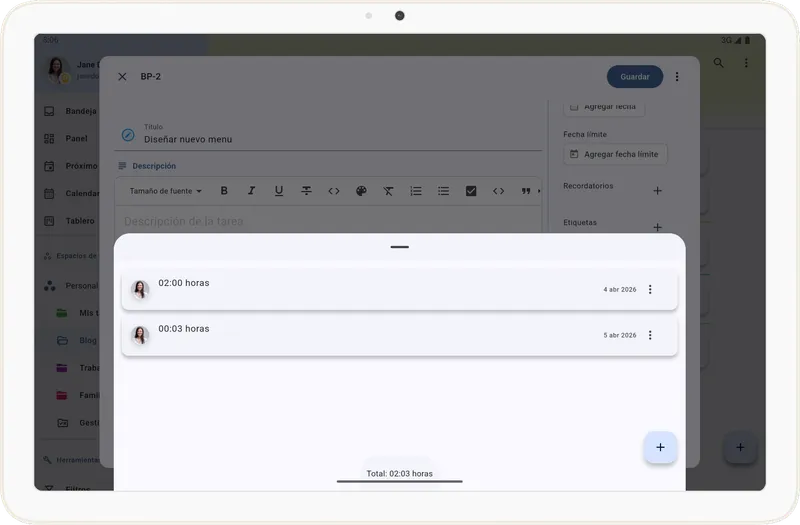Click the bottom sheet drag handle

tap(399, 247)
